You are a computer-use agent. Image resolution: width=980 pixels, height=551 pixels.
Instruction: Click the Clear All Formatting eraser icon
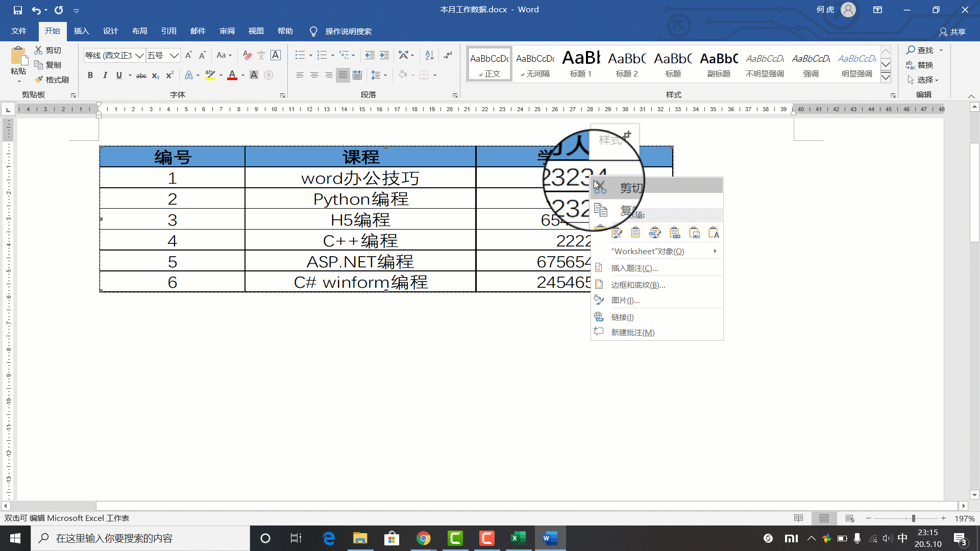pos(248,55)
